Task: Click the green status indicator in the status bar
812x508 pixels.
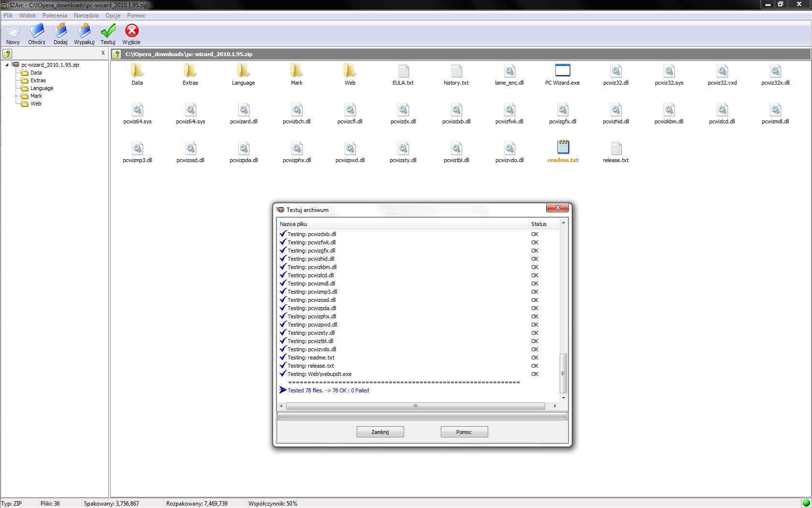Action: pos(806,503)
